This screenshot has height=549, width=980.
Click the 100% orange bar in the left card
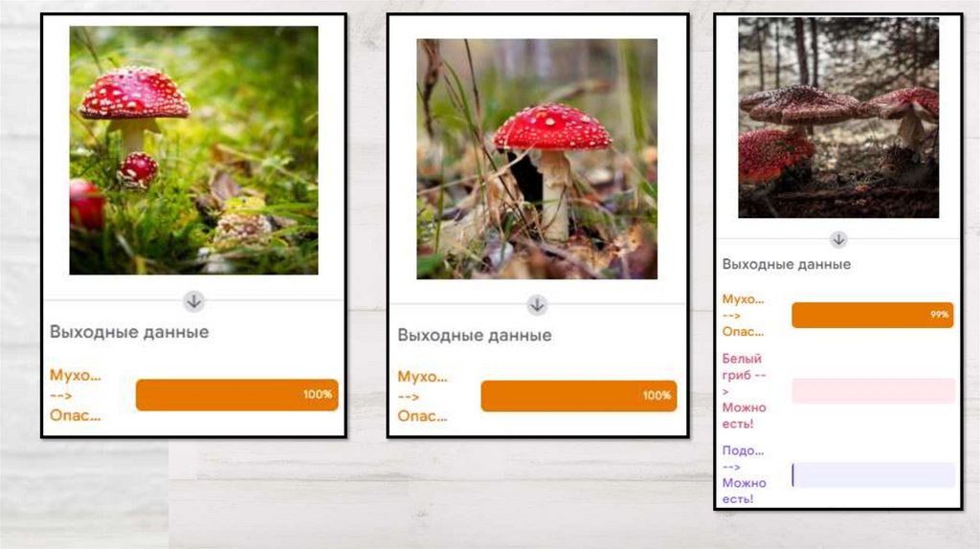click(x=237, y=395)
